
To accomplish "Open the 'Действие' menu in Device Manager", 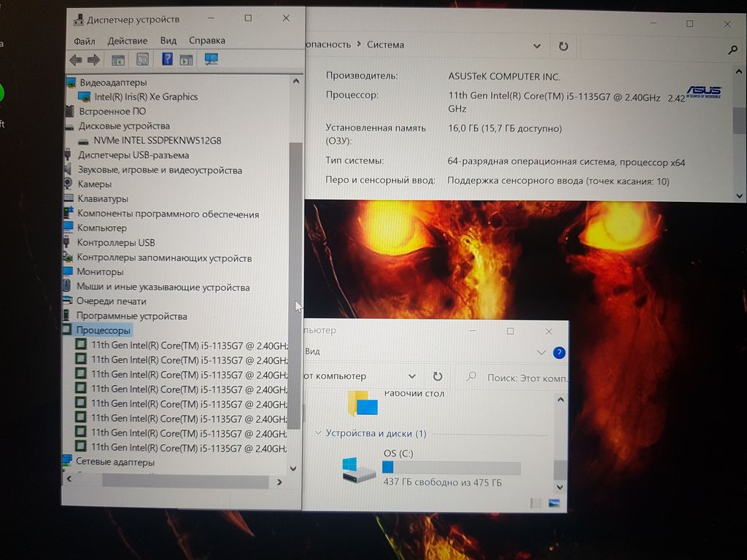I will [127, 41].
